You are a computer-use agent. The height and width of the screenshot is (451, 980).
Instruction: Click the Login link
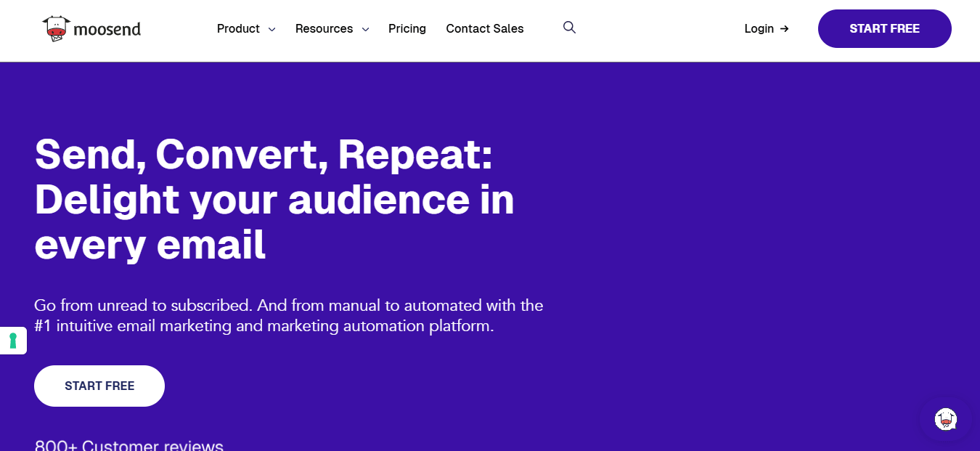pyautogui.click(x=759, y=29)
